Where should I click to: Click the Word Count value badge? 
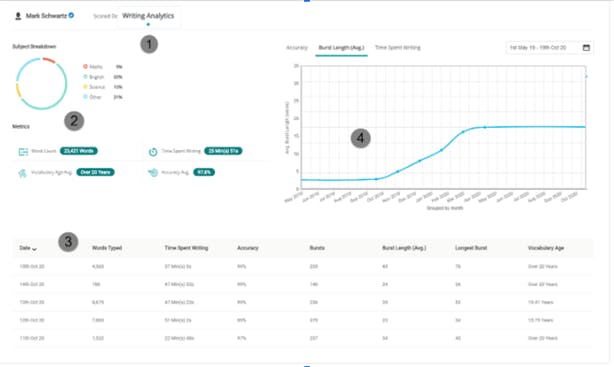coord(79,151)
